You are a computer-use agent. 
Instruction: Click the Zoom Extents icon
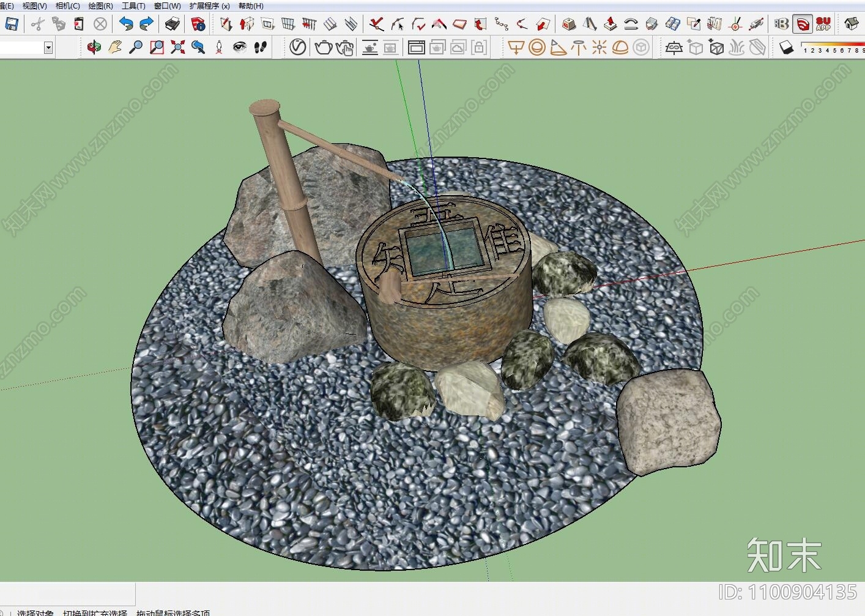(x=178, y=47)
